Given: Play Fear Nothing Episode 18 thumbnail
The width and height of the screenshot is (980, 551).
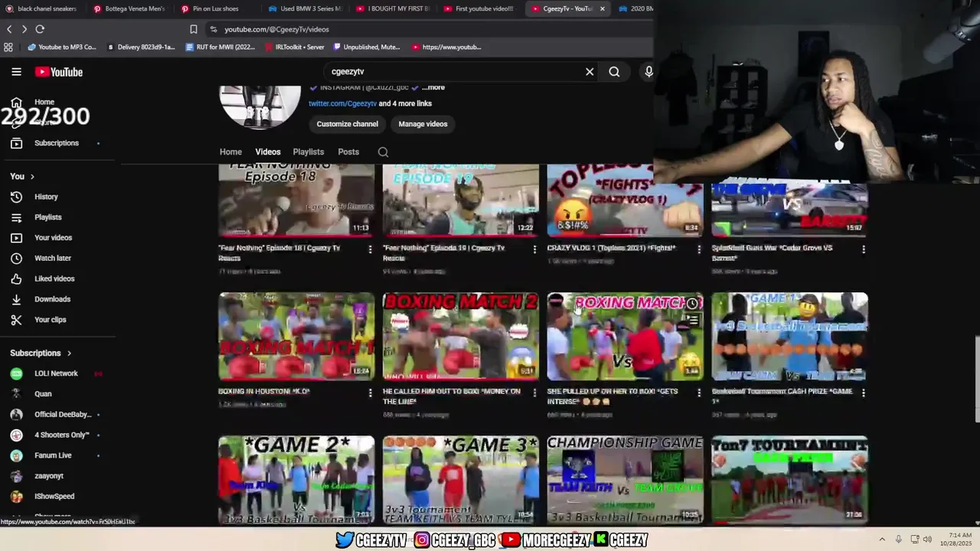Looking at the screenshot, I should click(x=296, y=200).
